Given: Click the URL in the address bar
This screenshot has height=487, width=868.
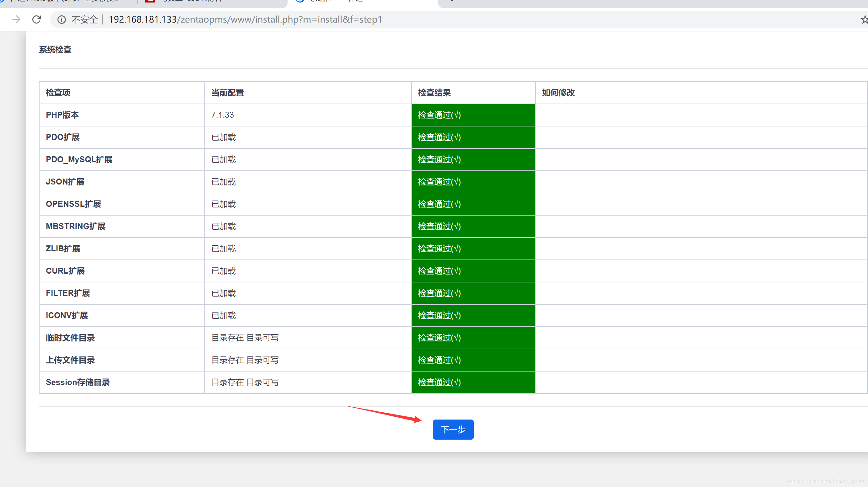Looking at the screenshot, I should pyautogui.click(x=245, y=19).
